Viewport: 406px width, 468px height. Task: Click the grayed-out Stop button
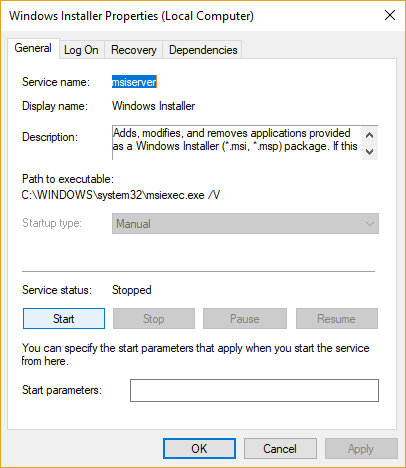(154, 319)
